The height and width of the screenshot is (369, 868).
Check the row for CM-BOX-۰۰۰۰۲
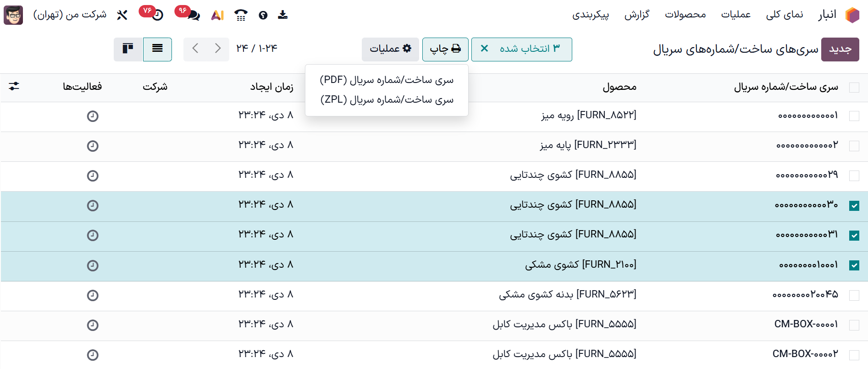(x=854, y=355)
